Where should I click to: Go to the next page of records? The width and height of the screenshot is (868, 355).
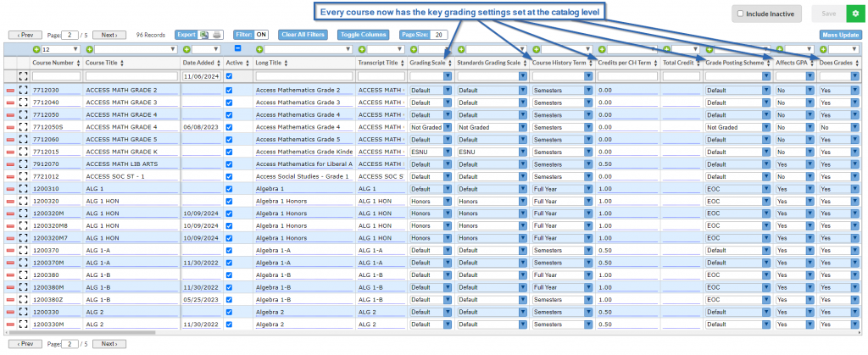(x=108, y=35)
